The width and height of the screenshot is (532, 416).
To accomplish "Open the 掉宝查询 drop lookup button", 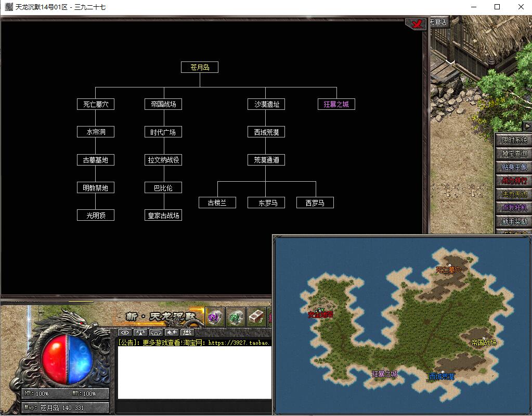I will pos(514,154).
